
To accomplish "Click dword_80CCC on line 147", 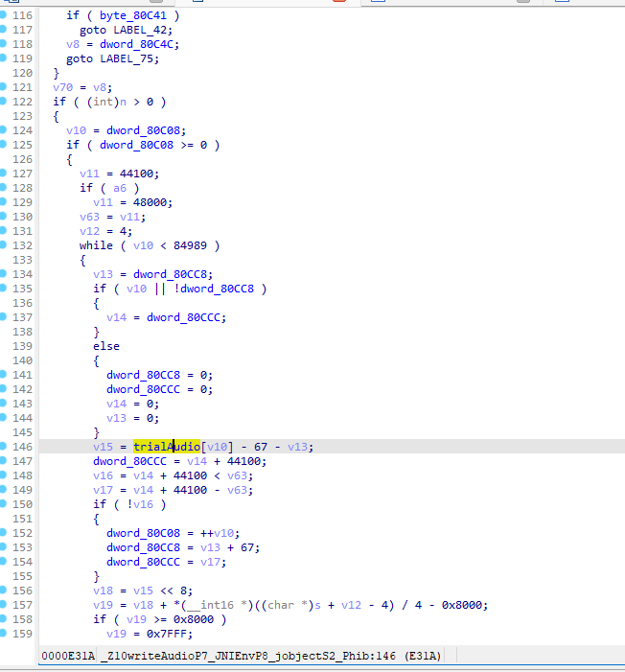I will tap(129, 461).
